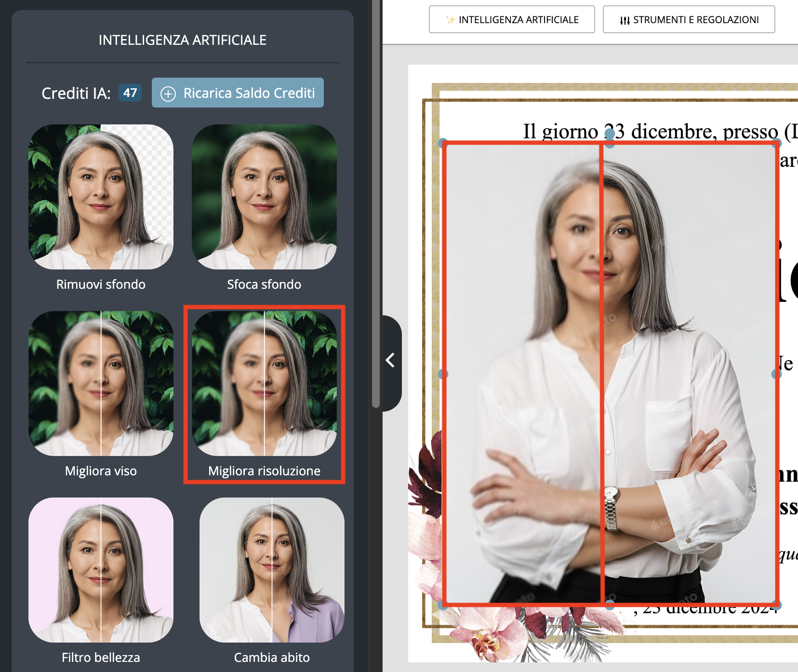The width and height of the screenshot is (798, 672).
Task: Select the Rimuovi sfondo AI thumbnail
Action: [x=101, y=197]
